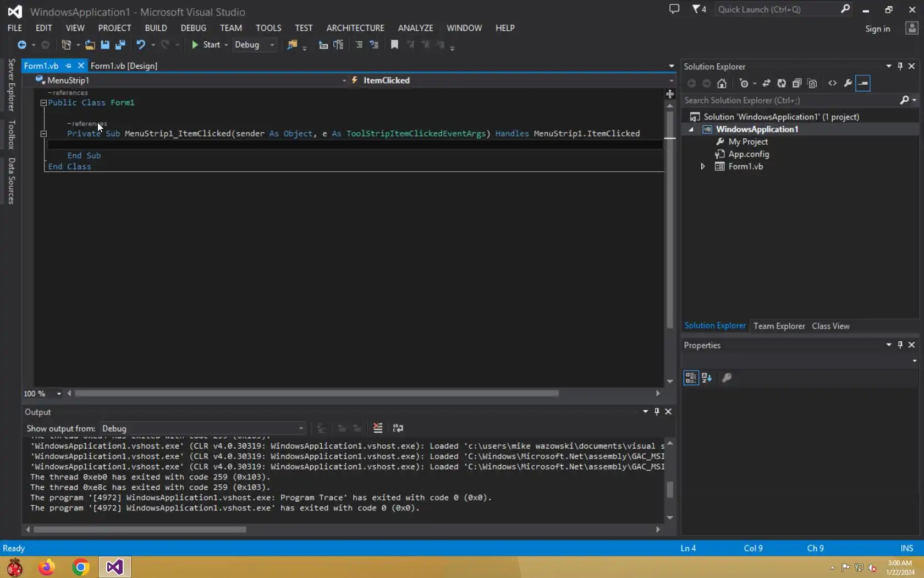The image size is (924, 578).
Task: Toggle Alphabetical sort in Properties panel
Action: click(x=707, y=378)
